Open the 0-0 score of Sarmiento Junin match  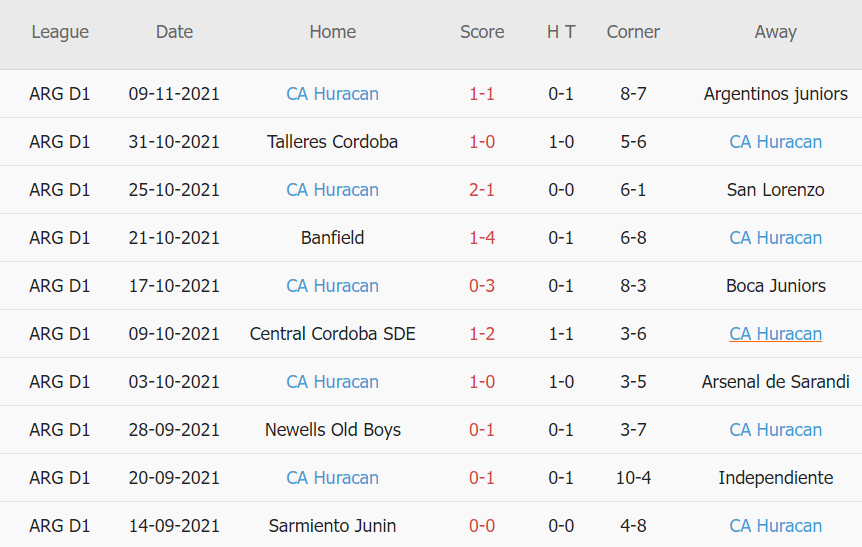[x=482, y=526]
